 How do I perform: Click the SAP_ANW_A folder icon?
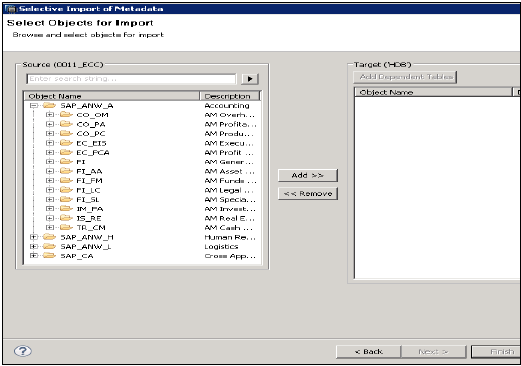click(49, 106)
